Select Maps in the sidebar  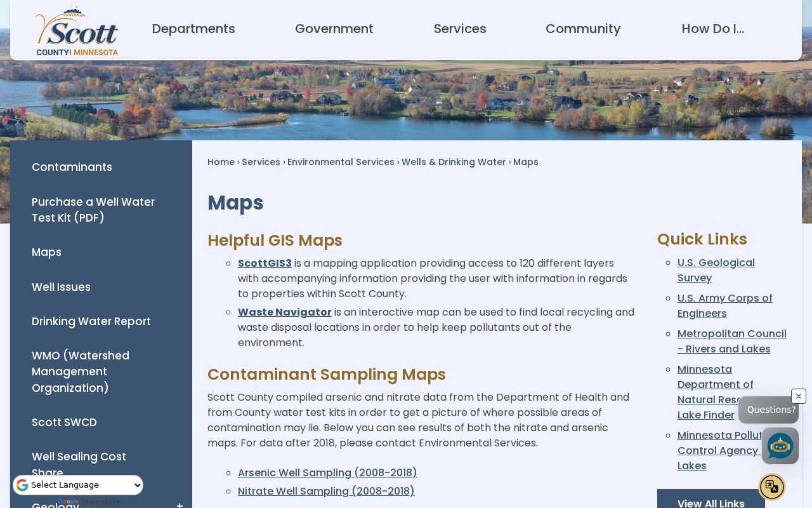pyautogui.click(x=46, y=252)
